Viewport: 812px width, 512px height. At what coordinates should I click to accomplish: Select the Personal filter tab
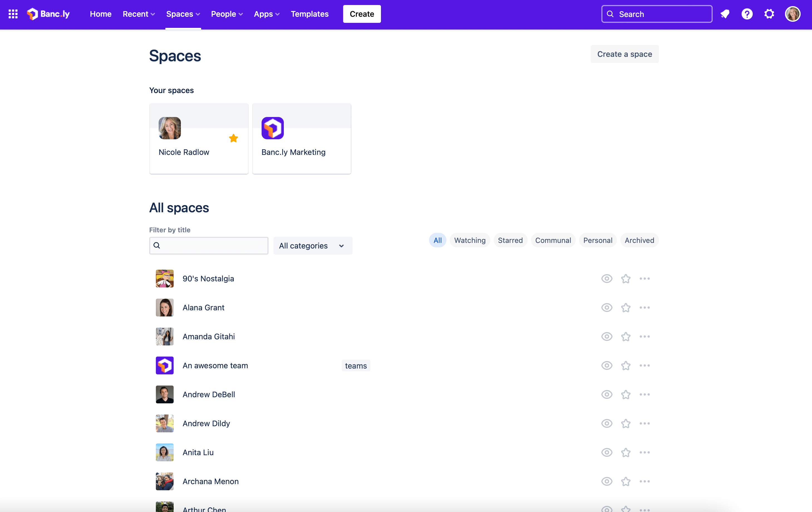click(597, 240)
